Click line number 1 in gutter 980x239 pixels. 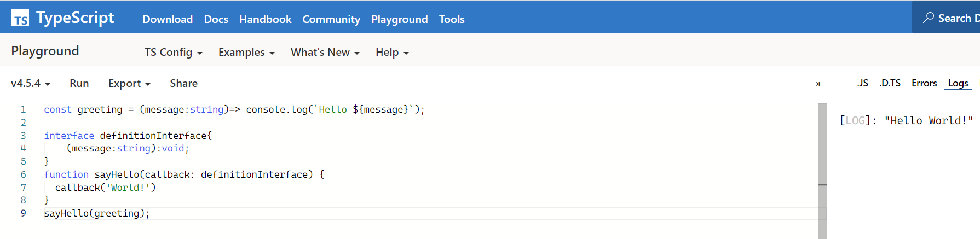coord(24,109)
